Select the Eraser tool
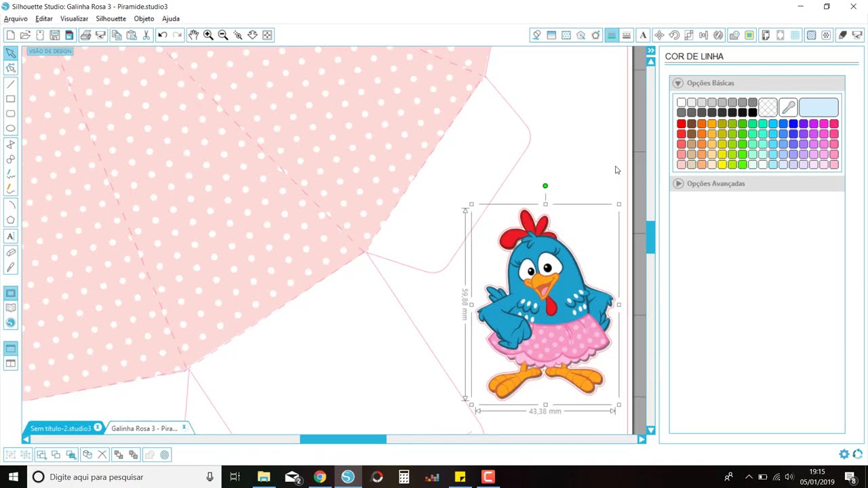This screenshot has height=488, width=868. tap(10, 252)
